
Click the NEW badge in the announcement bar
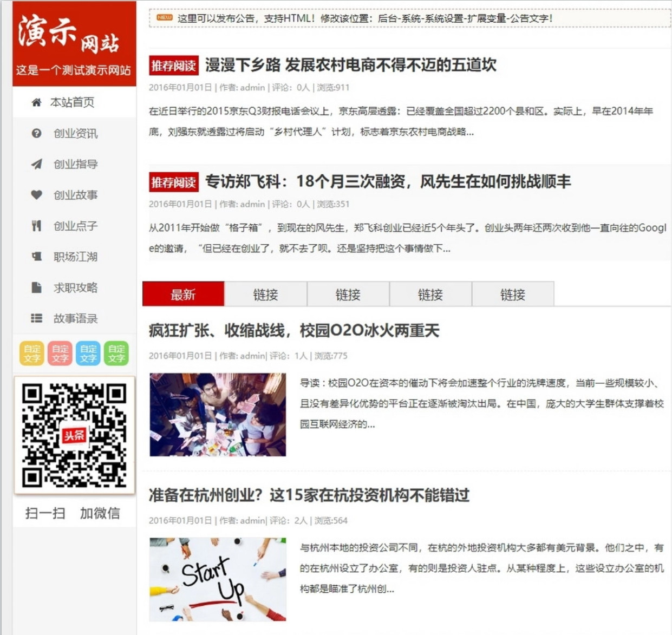[x=164, y=18]
